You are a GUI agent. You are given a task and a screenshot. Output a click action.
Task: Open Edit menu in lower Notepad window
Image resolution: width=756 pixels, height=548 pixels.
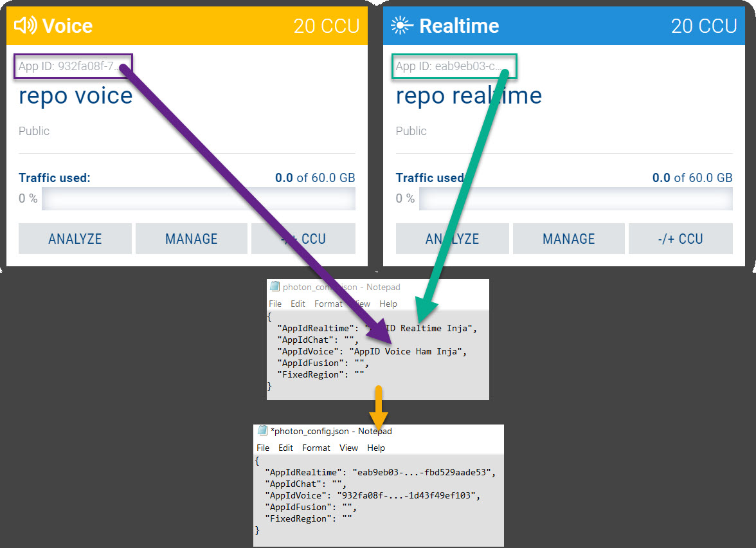285,448
